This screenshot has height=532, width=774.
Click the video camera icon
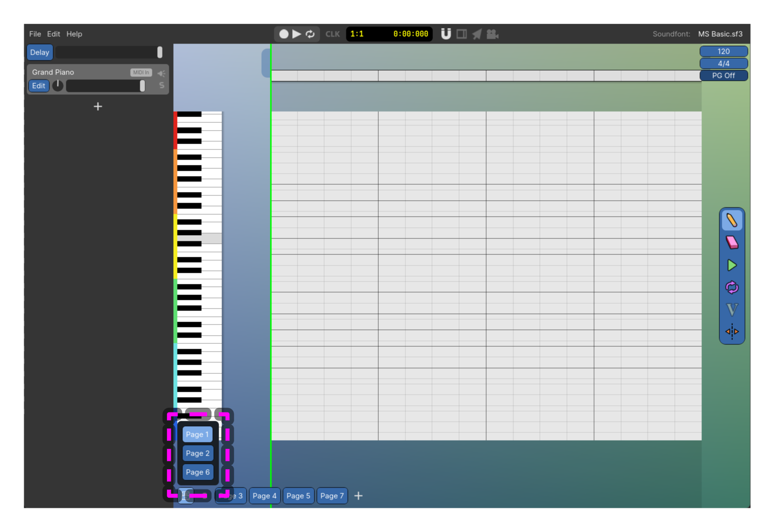pyautogui.click(x=492, y=34)
